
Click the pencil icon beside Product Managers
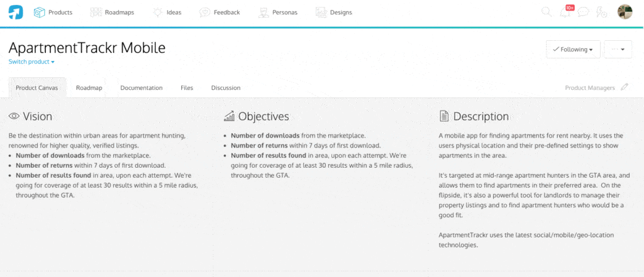[x=624, y=88]
